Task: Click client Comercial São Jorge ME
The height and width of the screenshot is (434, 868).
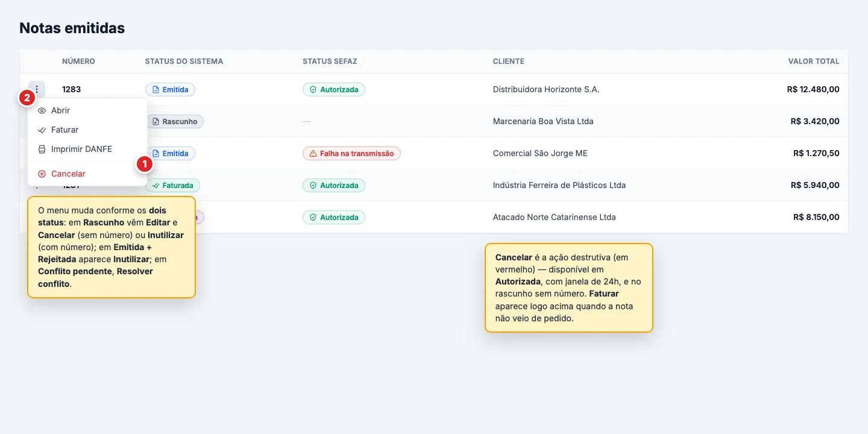Action: pos(540,153)
